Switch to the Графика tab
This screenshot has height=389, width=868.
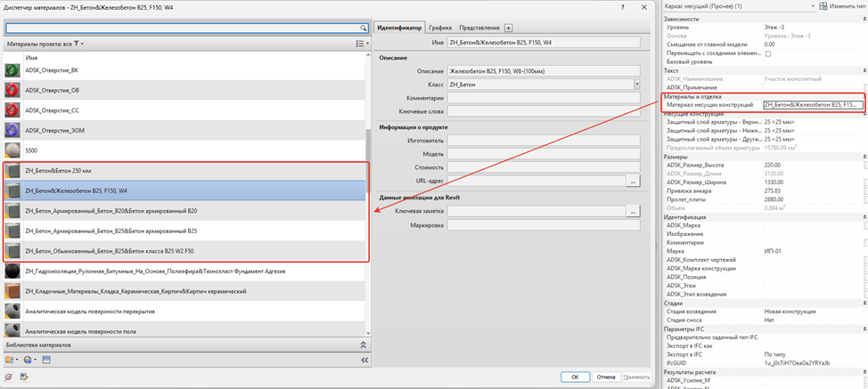pos(442,28)
